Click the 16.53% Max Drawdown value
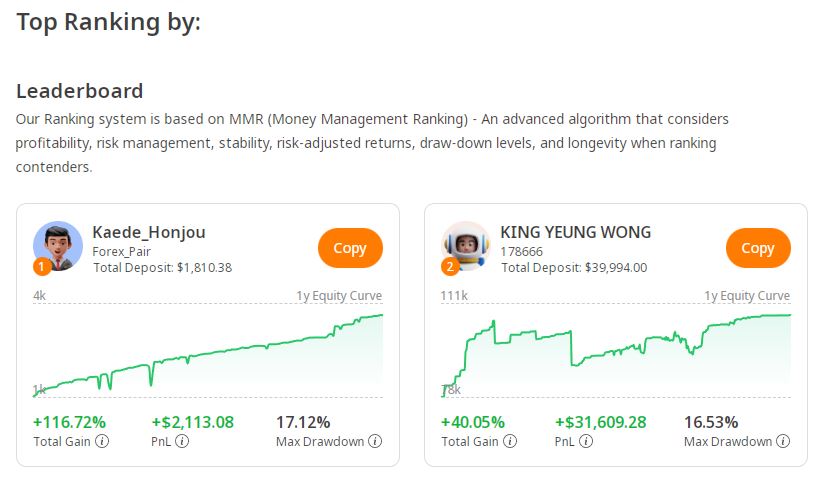The height and width of the screenshot is (485, 824). pyautogui.click(x=711, y=422)
